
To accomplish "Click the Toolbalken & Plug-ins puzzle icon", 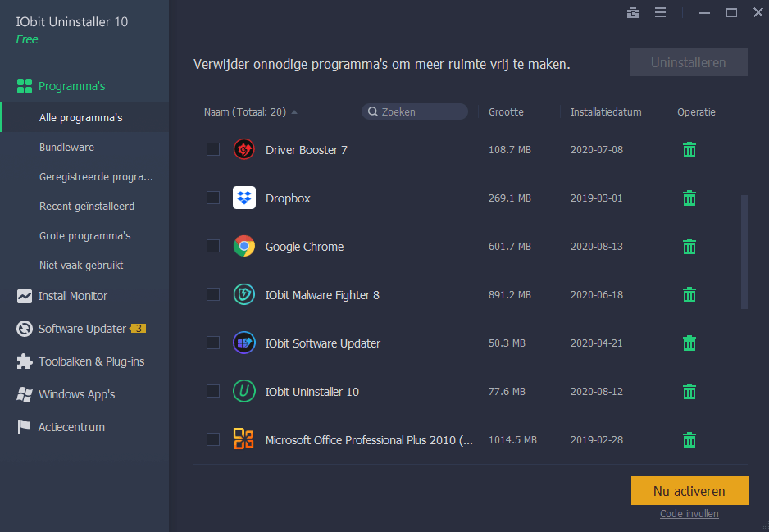I will [x=25, y=361].
